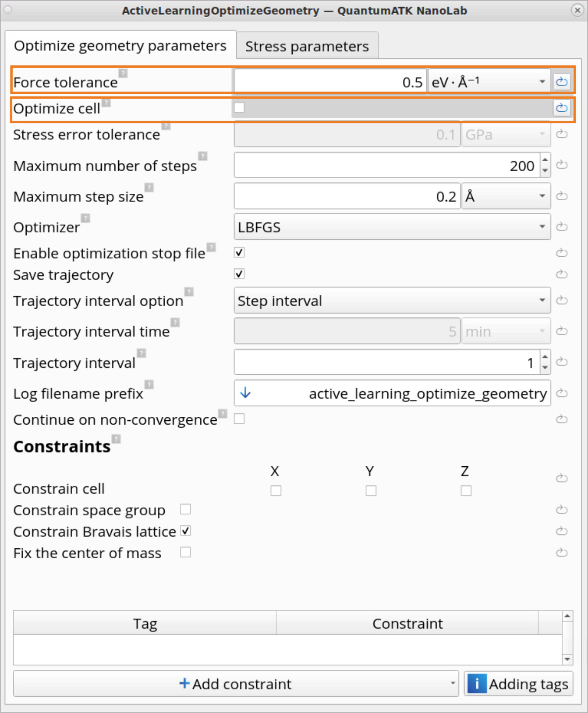Open the Optimizer LBFGS dropdown
This screenshot has height=713, width=588.
[x=392, y=227]
